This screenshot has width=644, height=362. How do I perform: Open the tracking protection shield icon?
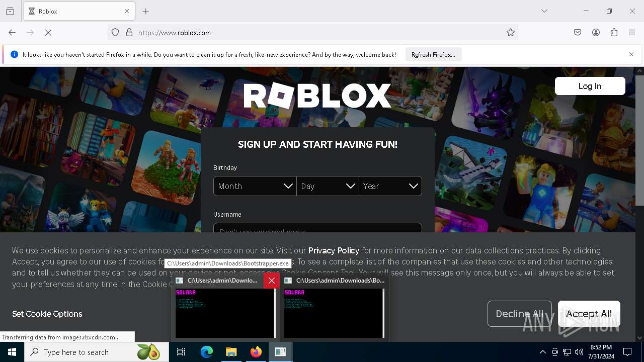115,33
